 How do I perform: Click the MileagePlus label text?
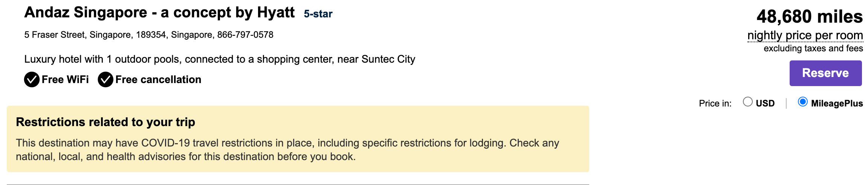837,103
